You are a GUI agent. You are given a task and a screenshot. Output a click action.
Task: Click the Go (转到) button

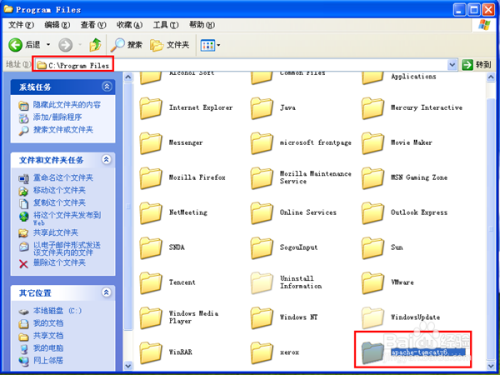pyautogui.click(x=477, y=64)
